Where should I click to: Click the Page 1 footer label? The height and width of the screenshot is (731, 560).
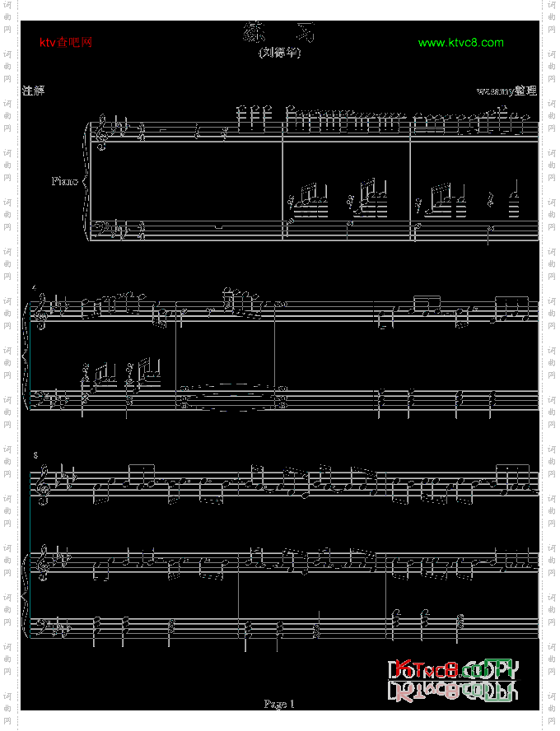[278, 704]
